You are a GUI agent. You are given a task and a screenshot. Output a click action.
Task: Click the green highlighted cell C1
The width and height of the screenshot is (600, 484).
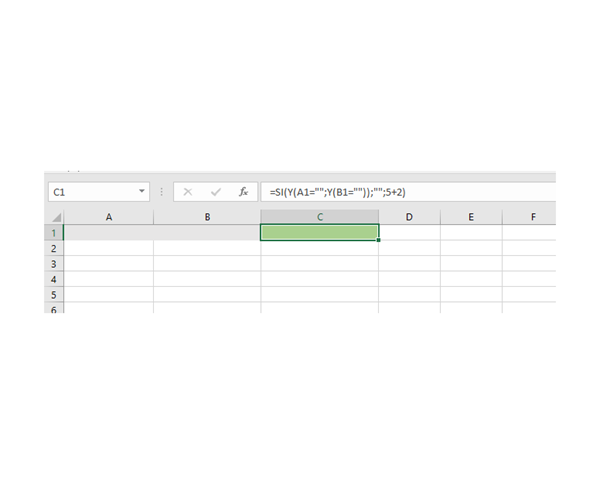[x=320, y=232]
